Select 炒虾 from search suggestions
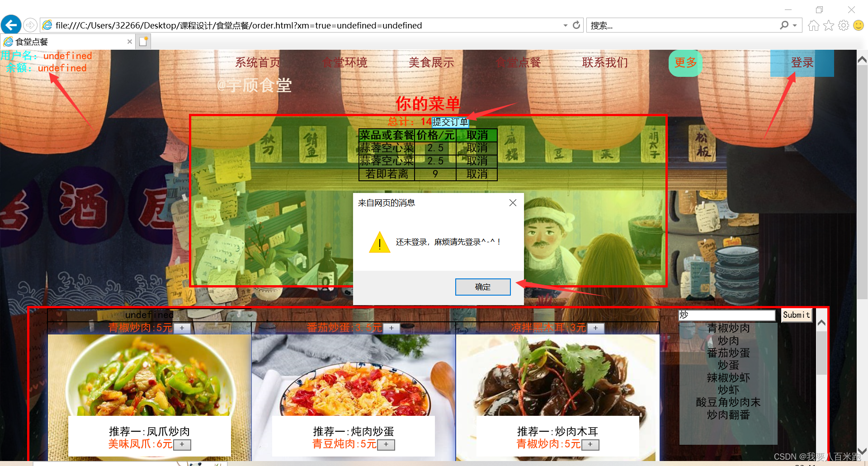The width and height of the screenshot is (868, 466). coord(728,390)
